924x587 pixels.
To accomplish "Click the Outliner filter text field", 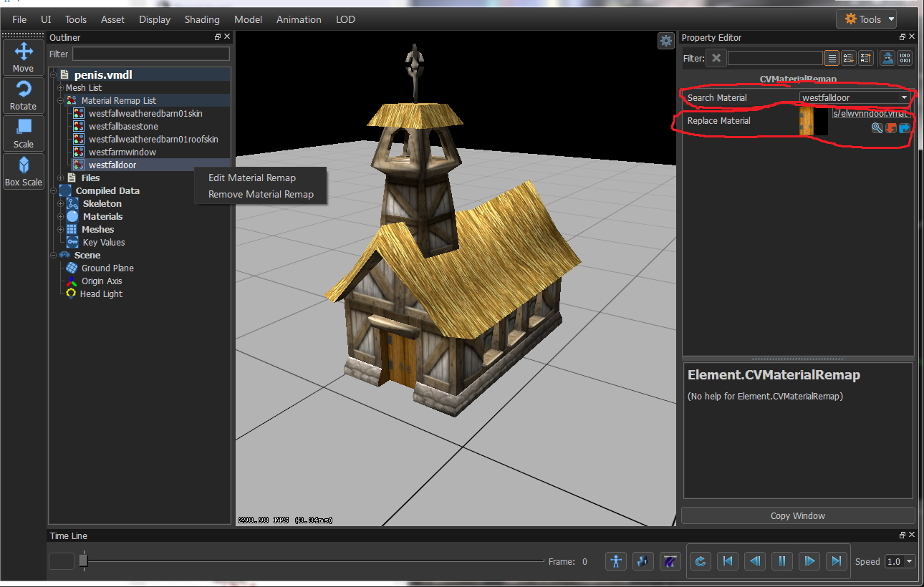I will tap(150, 54).
